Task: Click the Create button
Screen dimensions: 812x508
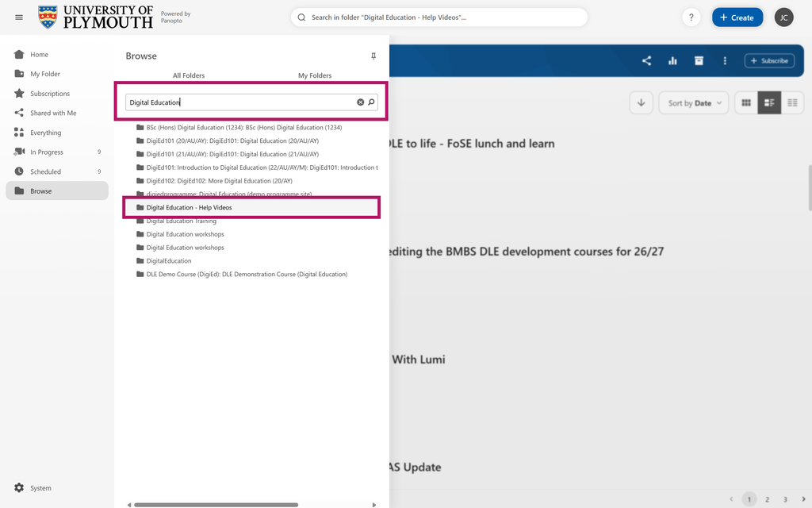Action: coord(737,17)
